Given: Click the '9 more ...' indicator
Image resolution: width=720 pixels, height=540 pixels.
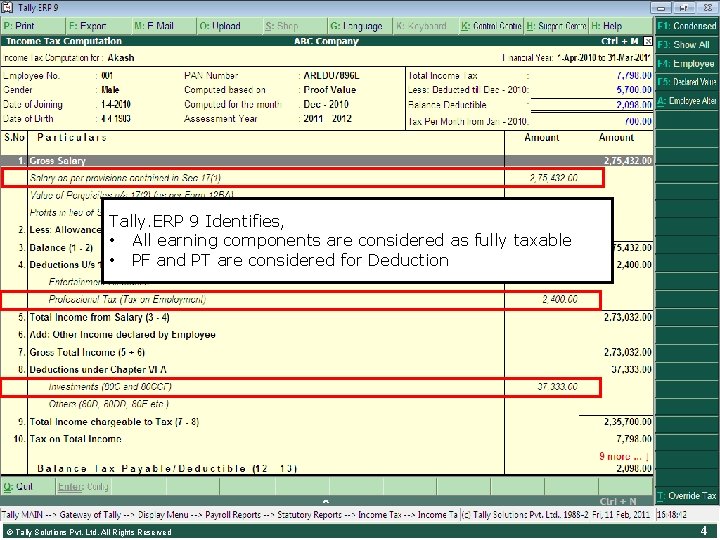Looking at the screenshot, I should pos(624,456).
